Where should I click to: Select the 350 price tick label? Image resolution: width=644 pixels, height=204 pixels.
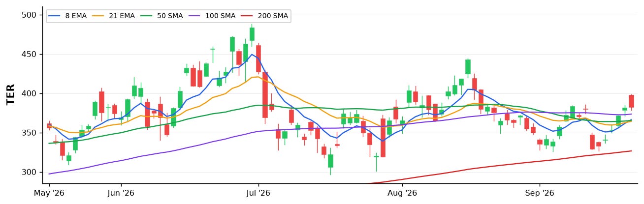(30, 133)
